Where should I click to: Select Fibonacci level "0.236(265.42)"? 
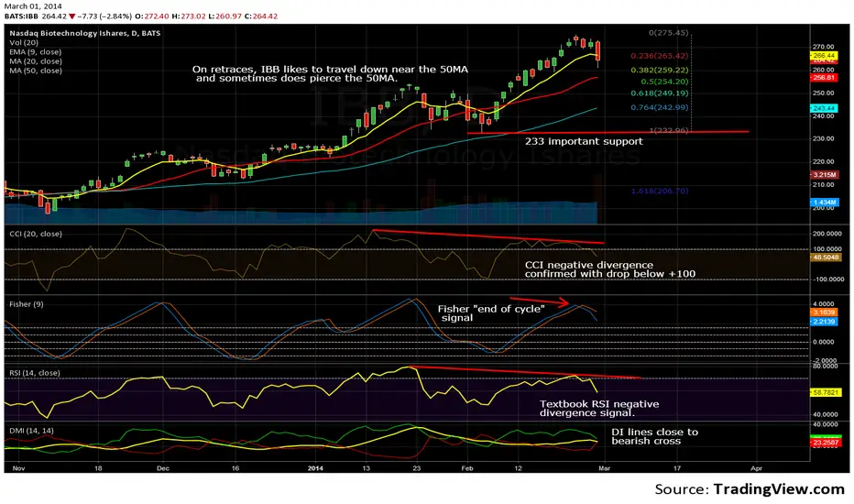click(659, 56)
